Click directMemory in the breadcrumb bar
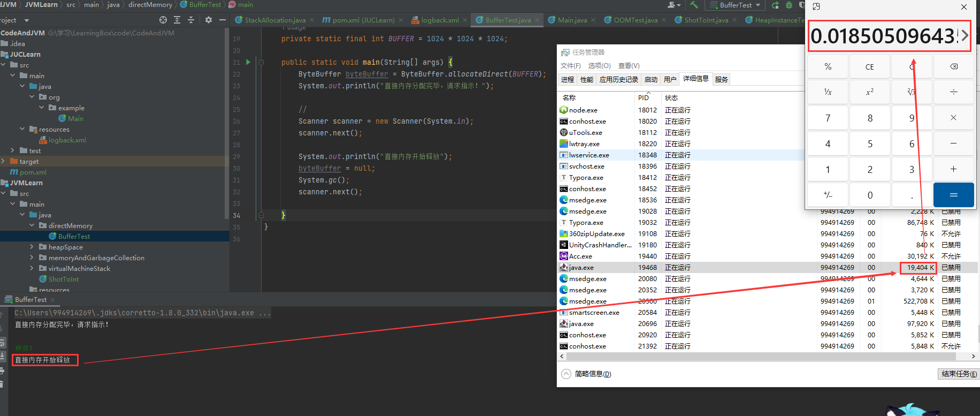 click(150, 5)
